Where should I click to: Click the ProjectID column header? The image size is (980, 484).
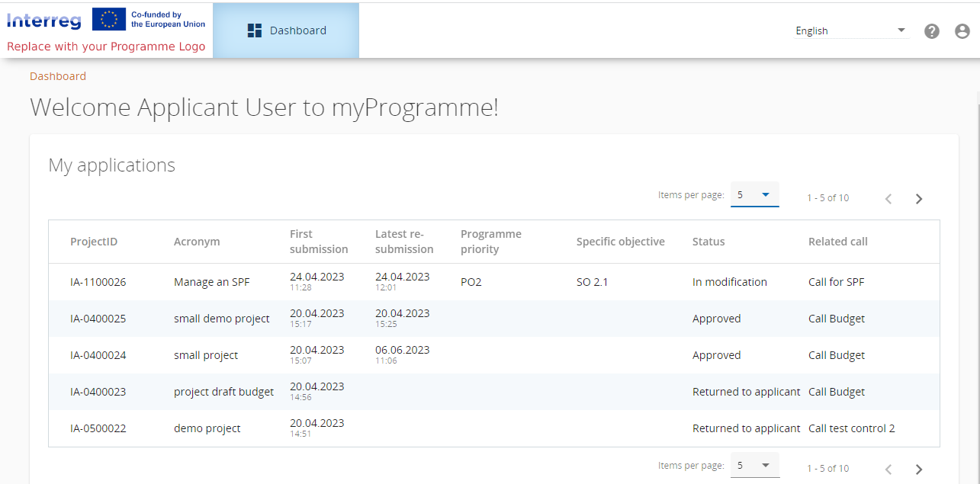(x=94, y=242)
